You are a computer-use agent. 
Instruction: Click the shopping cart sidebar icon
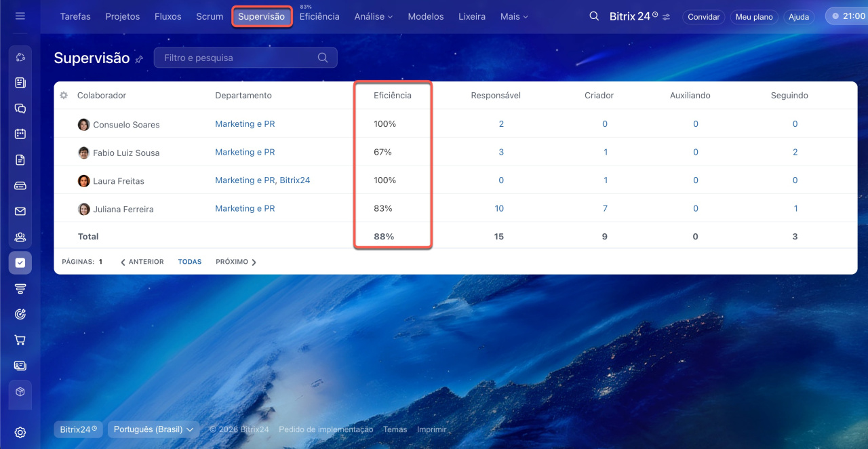tap(20, 340)
